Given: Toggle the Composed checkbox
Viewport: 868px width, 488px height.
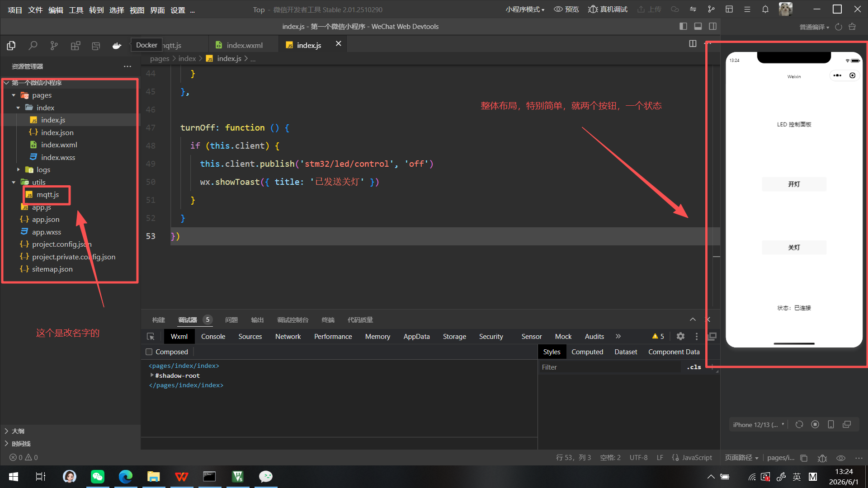Looking at the screenshot, I should pos(149,352).
